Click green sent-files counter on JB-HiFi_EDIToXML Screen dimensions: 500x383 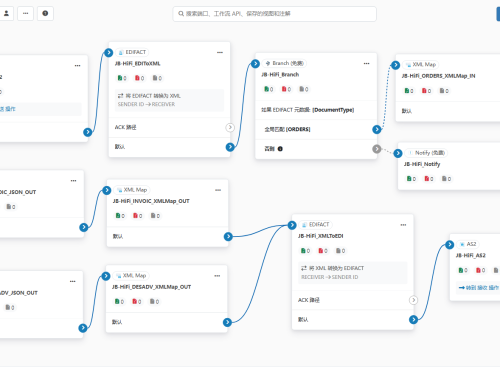point(122,78)
